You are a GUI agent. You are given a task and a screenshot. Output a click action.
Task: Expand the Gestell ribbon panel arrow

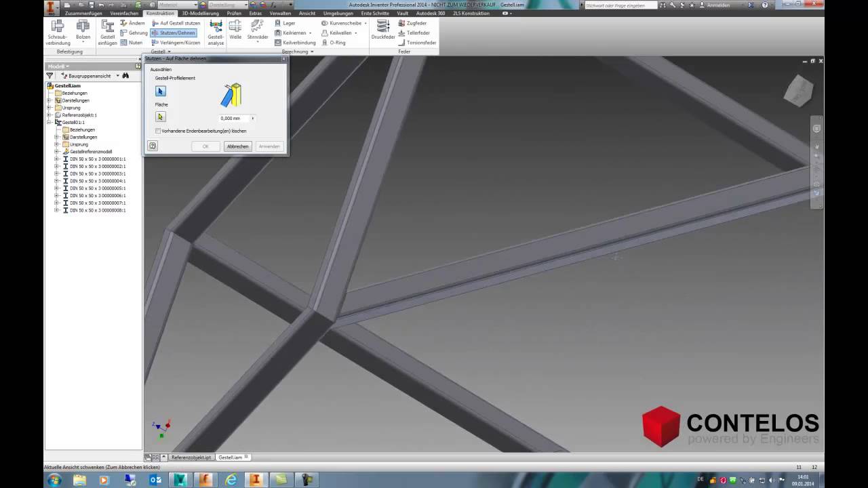169,52
